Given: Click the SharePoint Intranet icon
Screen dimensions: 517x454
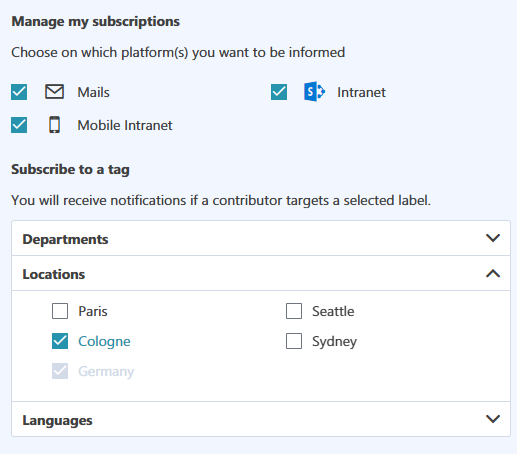Looking at the screenshot, I should coord(314,92).
